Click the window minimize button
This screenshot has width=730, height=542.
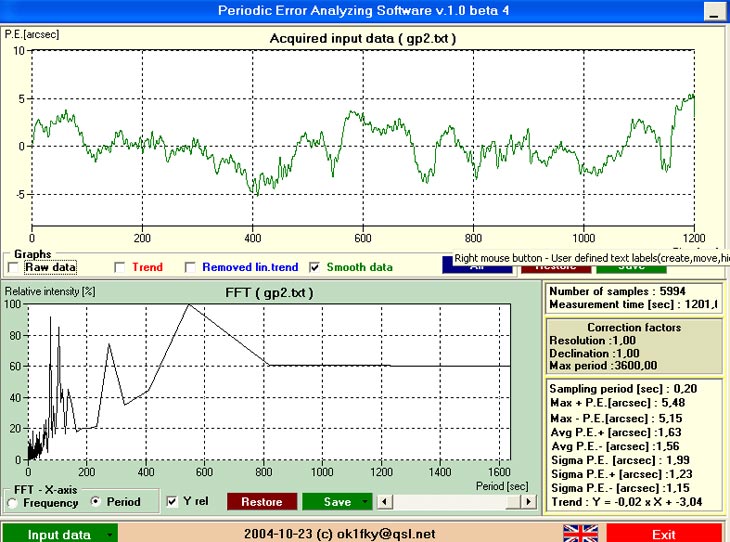point(713,11)
